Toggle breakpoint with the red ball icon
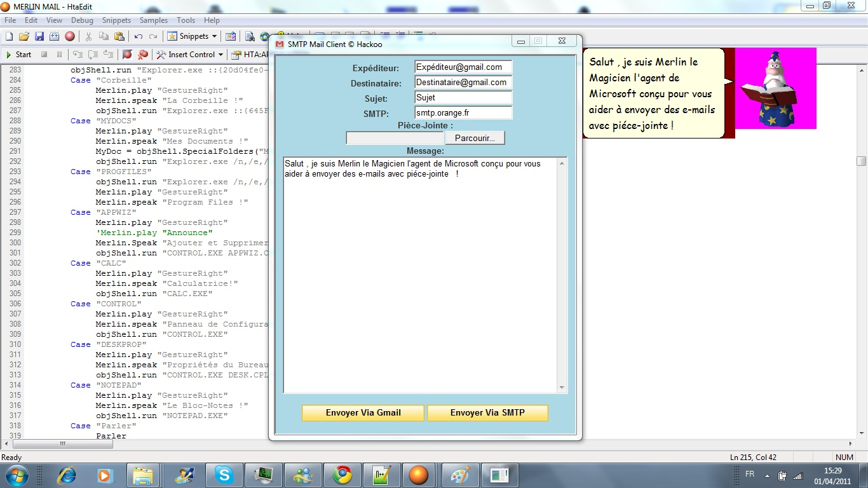 pyautogui.click(x=127, y=55)
